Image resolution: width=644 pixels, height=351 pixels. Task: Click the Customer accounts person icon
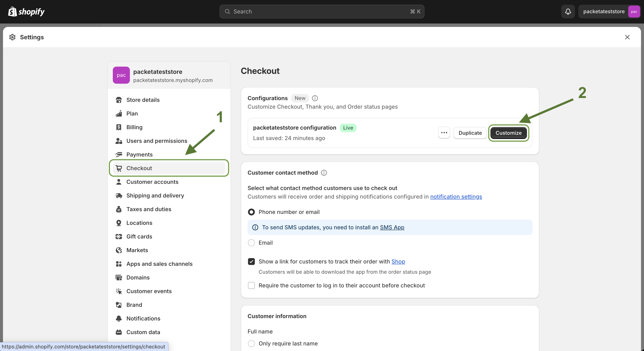click(x=119, y=182)
